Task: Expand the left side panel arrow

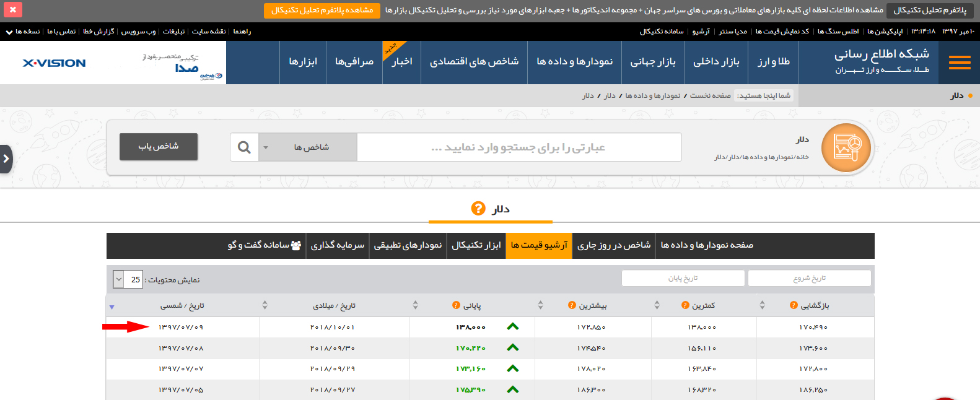Action: click(x=6, y=159)
